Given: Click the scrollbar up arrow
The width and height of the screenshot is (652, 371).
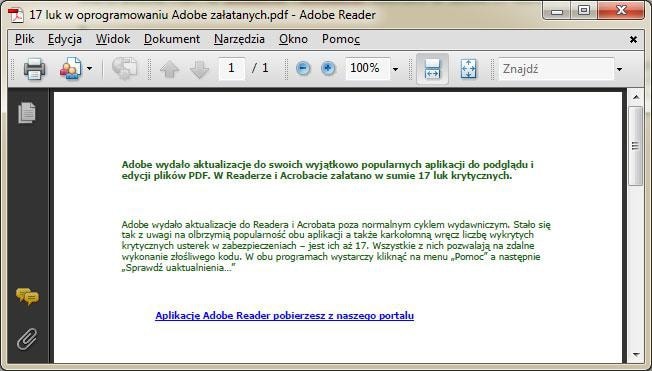Looking at the screenshot, I should click(636, 97).
